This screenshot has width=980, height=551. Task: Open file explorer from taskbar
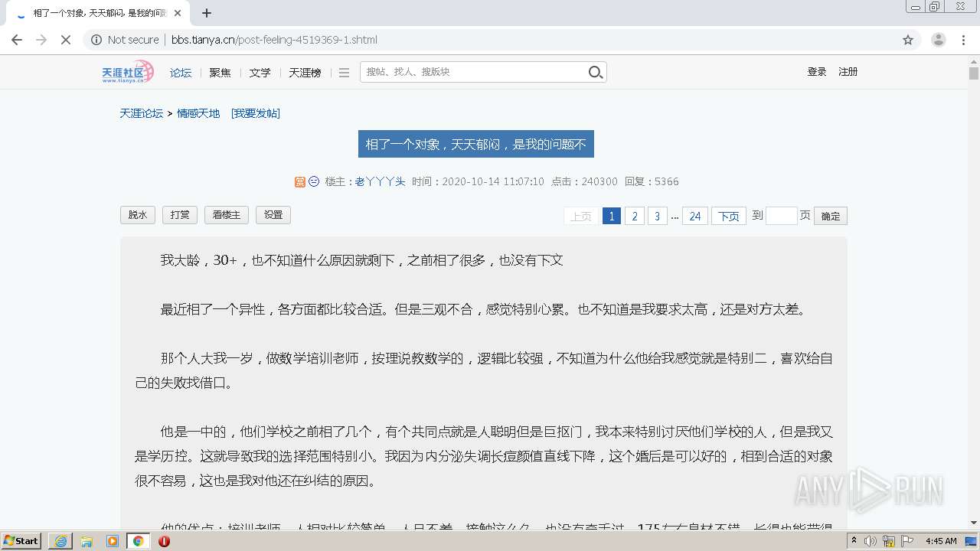point(87,541)
